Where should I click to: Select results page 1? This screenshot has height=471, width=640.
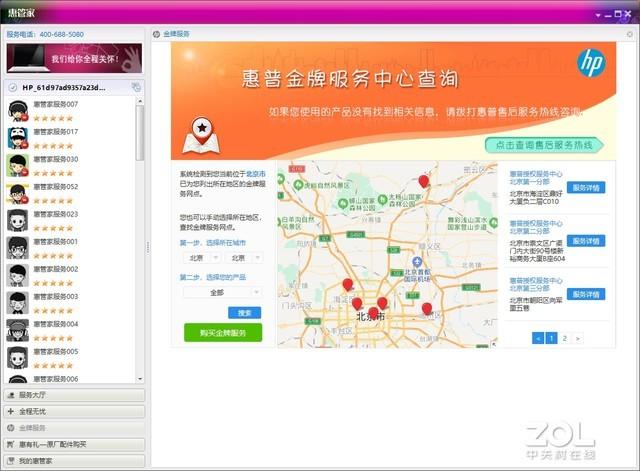551,338
